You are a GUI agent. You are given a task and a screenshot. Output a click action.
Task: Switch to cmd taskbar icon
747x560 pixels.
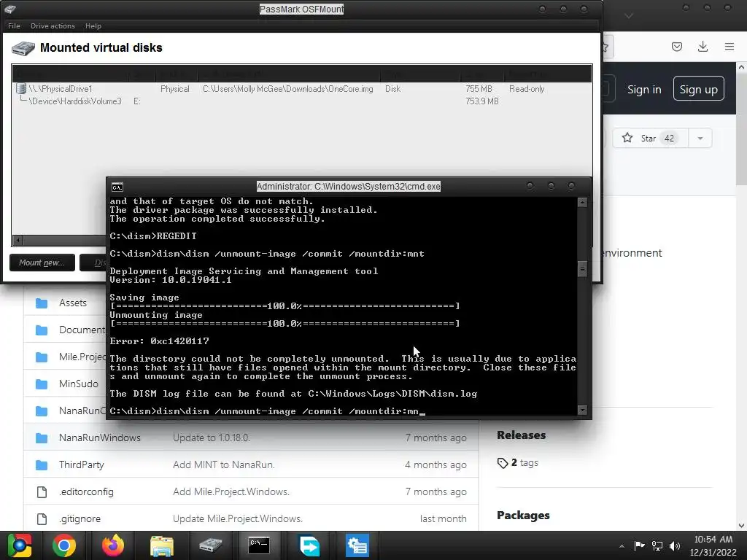[x=259, y=545]
